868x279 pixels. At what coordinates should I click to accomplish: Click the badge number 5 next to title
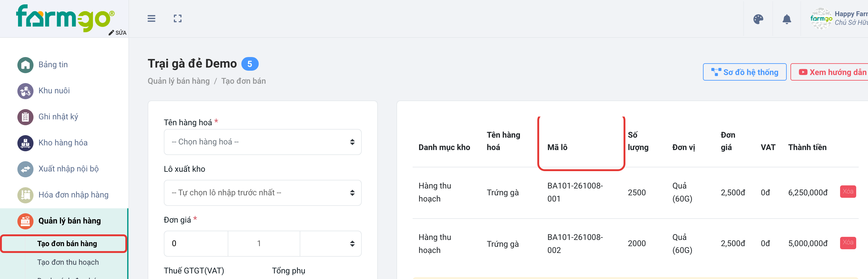click(250, 64)
